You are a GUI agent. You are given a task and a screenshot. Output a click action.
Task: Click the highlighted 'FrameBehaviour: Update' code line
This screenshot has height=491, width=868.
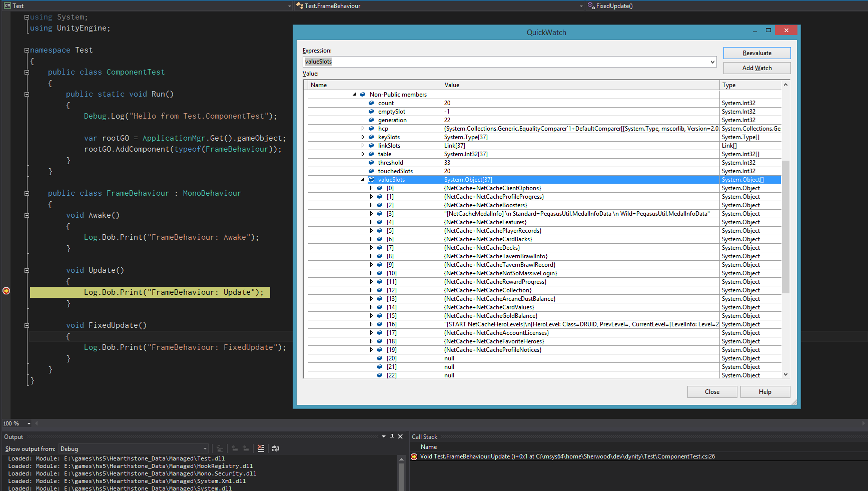pos(150,292)
